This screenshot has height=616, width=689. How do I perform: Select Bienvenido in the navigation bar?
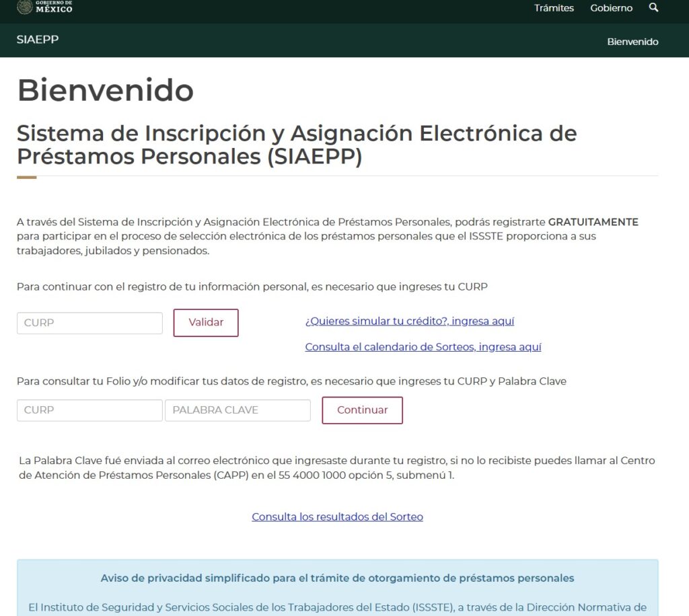[632, 42]
